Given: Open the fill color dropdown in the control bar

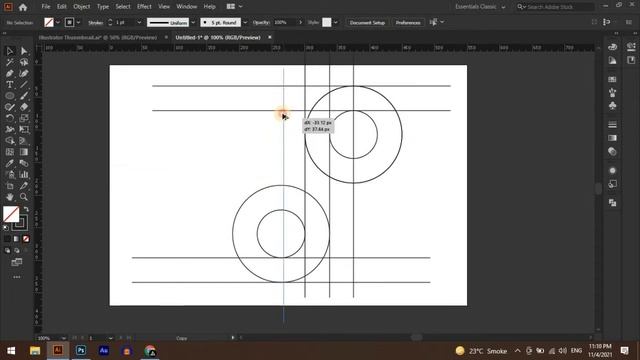Looking at the screenshot, I should click(x=58, y=22).
